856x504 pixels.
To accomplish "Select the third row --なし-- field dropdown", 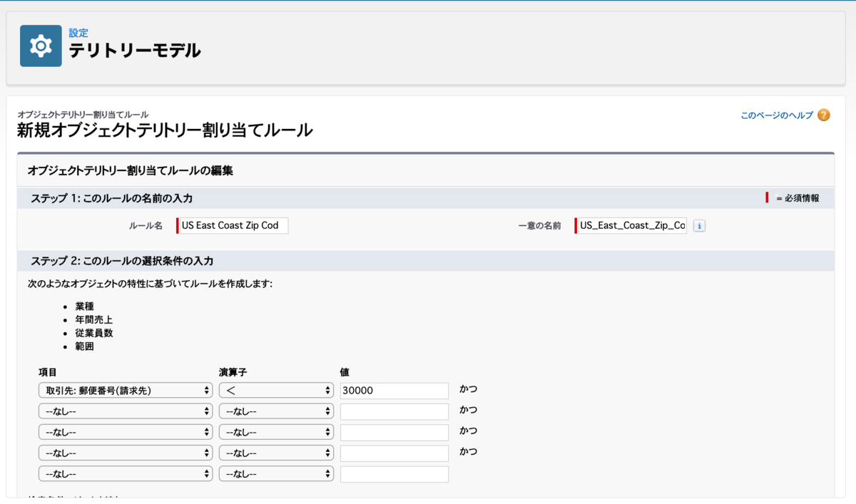I will pos(126,431).
